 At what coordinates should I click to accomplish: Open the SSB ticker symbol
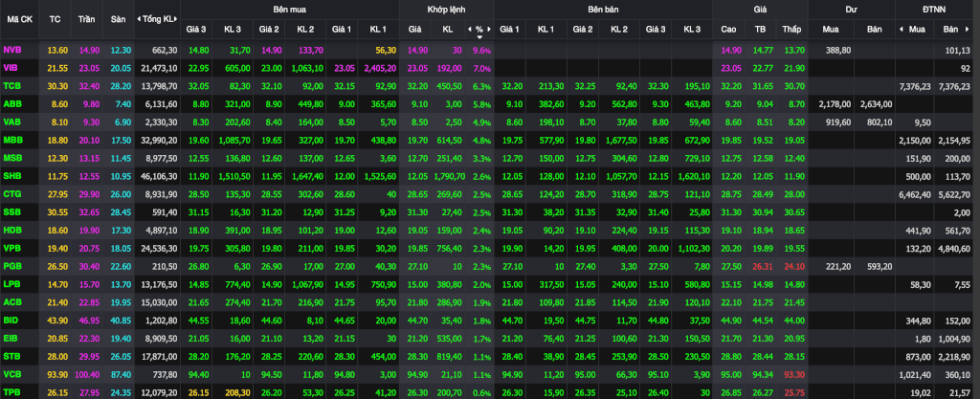[x=11, y=212]
